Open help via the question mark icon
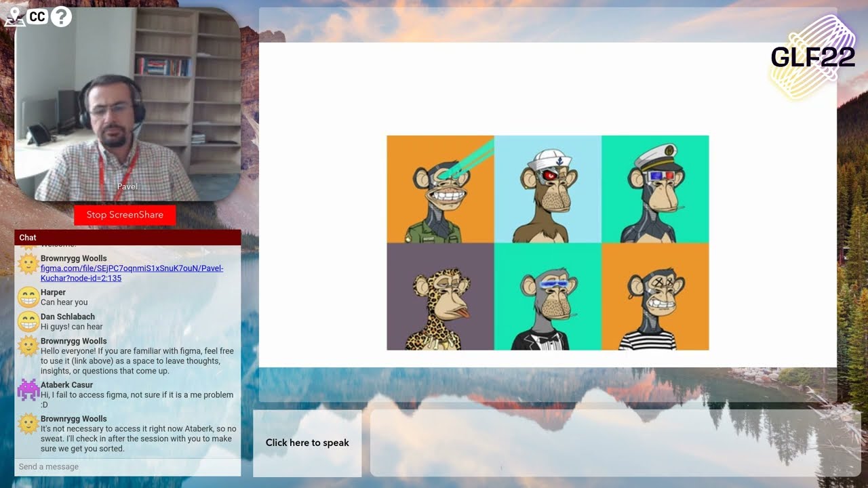 61,16
